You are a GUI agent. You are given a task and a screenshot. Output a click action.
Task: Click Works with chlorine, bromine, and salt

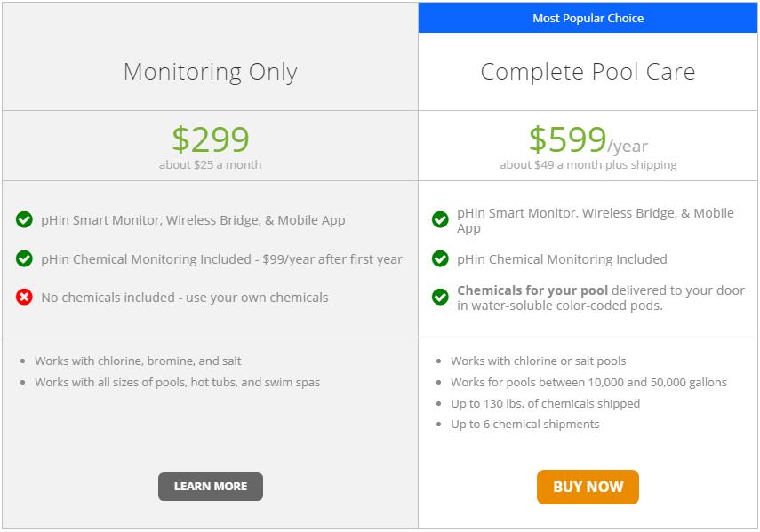click(x=138, y=361)
